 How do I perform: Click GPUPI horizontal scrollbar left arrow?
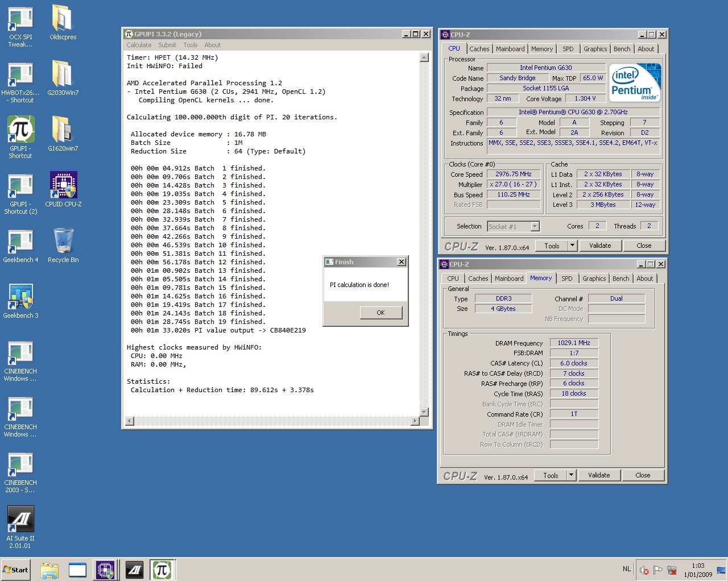tap(130, 421)
